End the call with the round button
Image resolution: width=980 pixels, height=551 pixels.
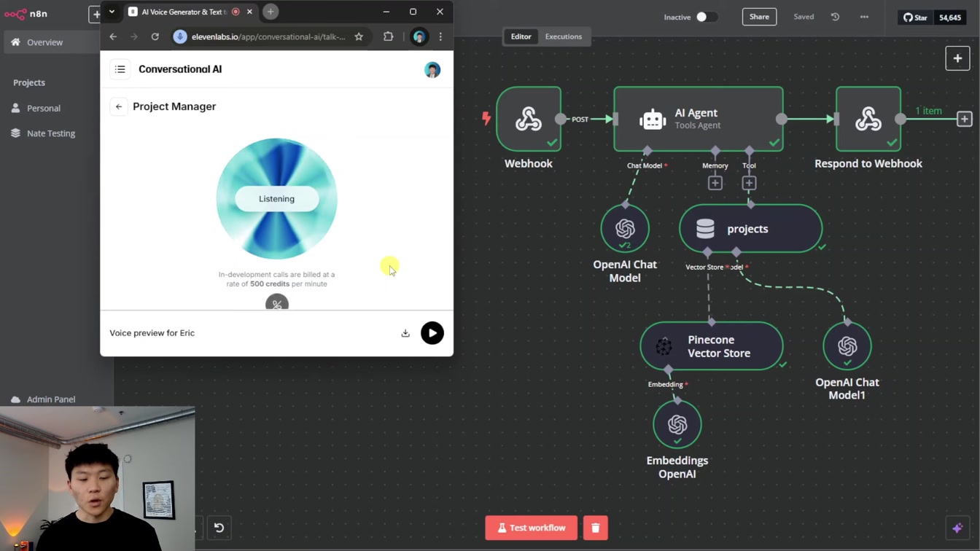point(277,302)
